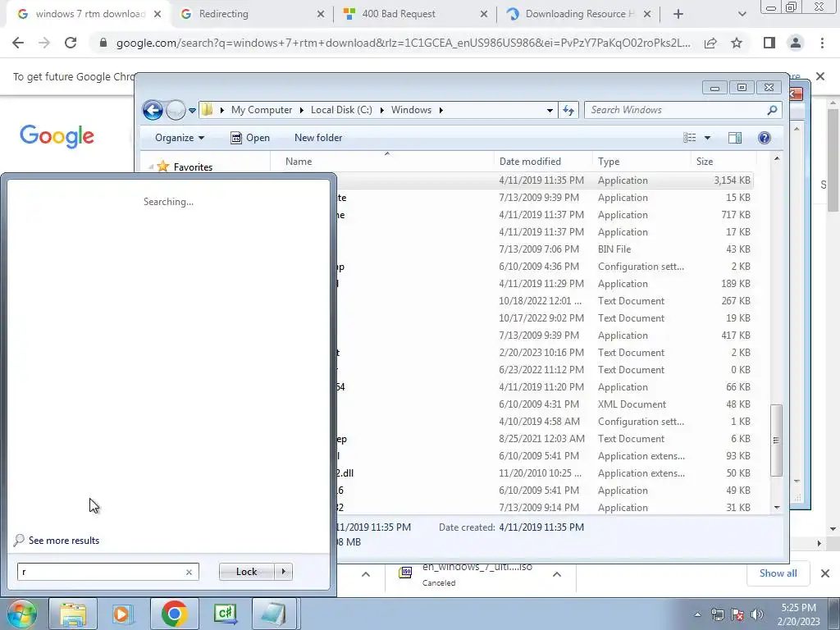Click the Explorer back button
This screenshot has height=630, width=840.
[153, 111]
